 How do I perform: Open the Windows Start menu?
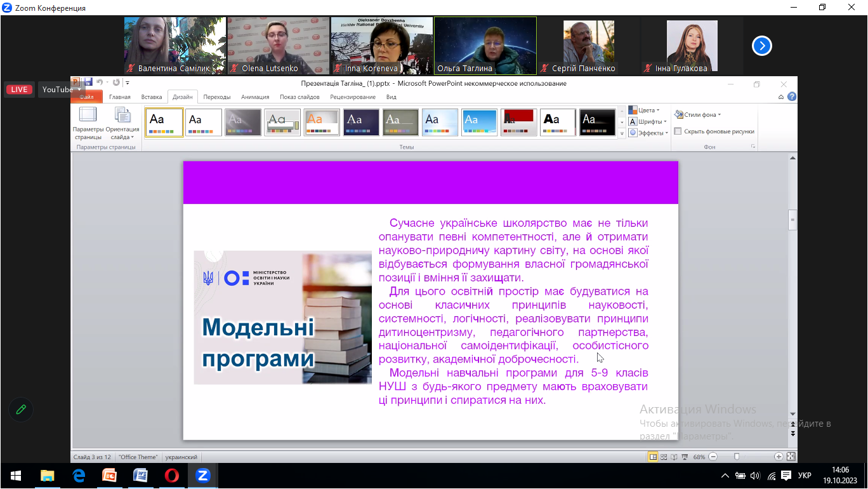[x=16, y=476]
